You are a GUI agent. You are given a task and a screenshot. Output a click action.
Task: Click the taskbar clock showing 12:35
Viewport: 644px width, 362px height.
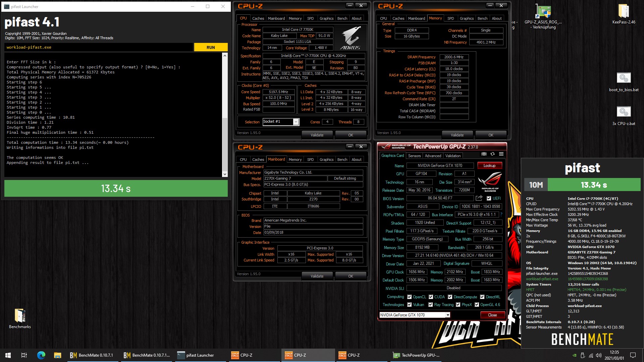pos(614,355)
